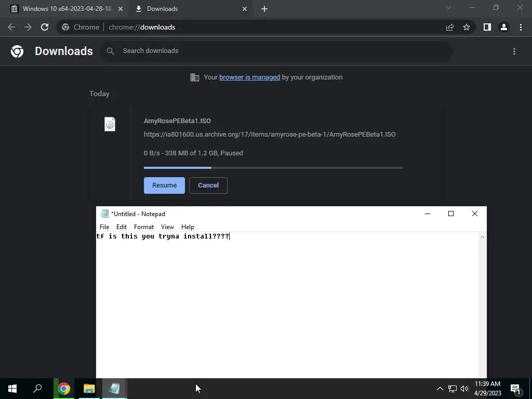Screen dimensions: 532x399
Task: Bookmark this page with the star icon
Action: 467,27
